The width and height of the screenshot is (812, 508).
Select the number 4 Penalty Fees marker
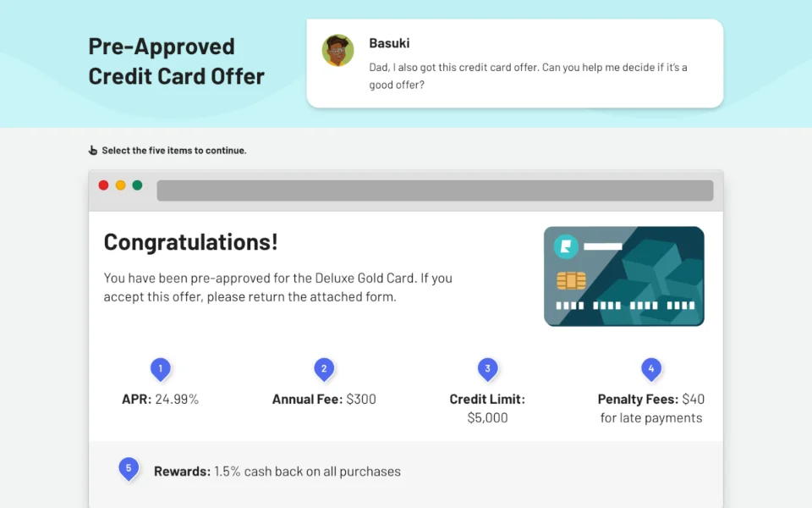pyautogui.click(x=650, y=369)
